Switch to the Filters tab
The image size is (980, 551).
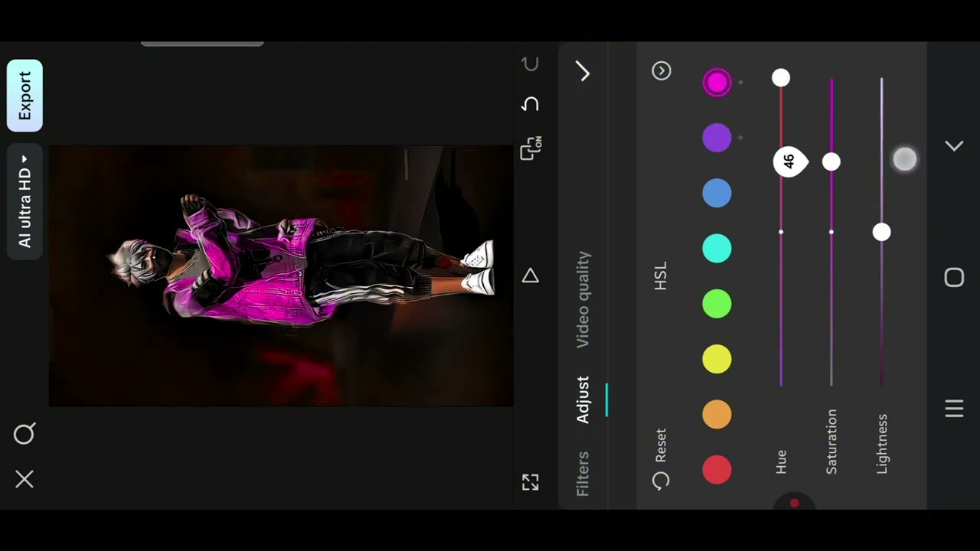pyautogui.click(x=583, y=474)
